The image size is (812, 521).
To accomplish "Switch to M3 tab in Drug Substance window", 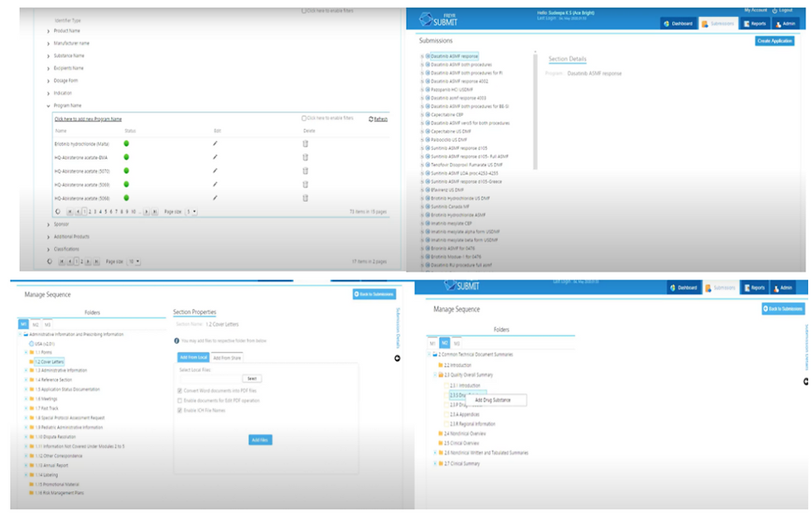I will (457, 344).
